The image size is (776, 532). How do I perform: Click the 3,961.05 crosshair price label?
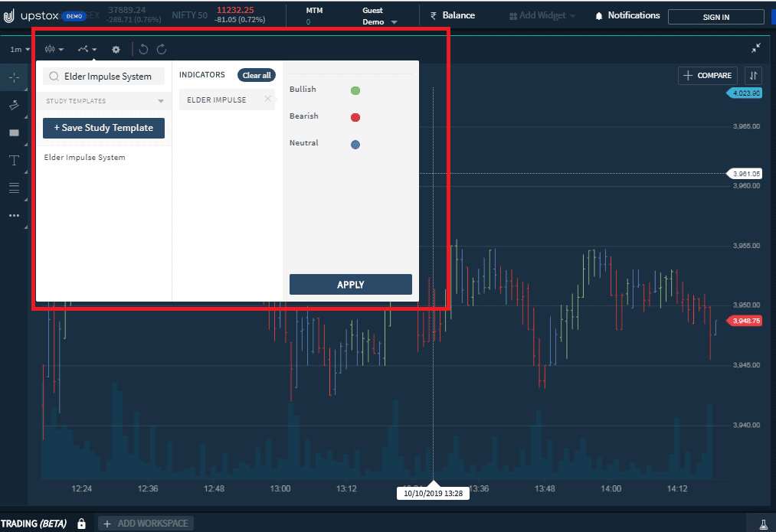(x=745, y=174)
